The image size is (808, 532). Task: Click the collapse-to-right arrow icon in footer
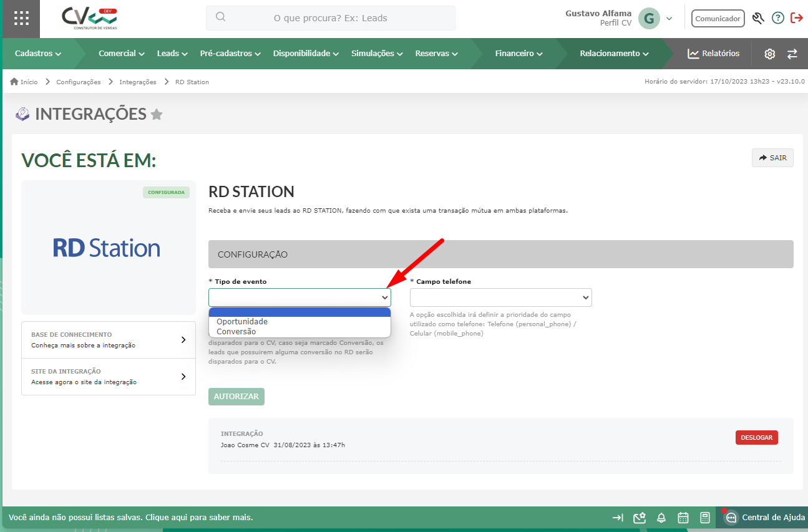(x=618, y=518)
